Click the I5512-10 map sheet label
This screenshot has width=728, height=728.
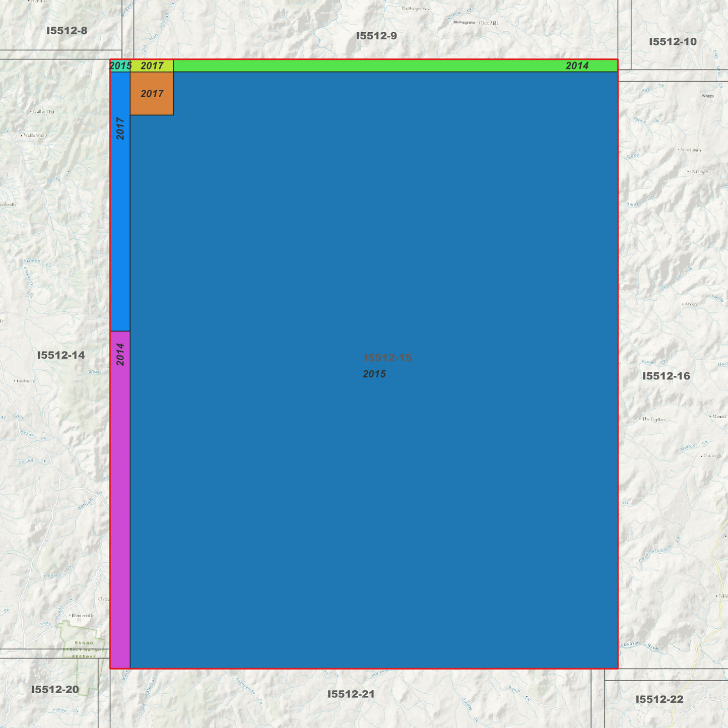(673, 42)
